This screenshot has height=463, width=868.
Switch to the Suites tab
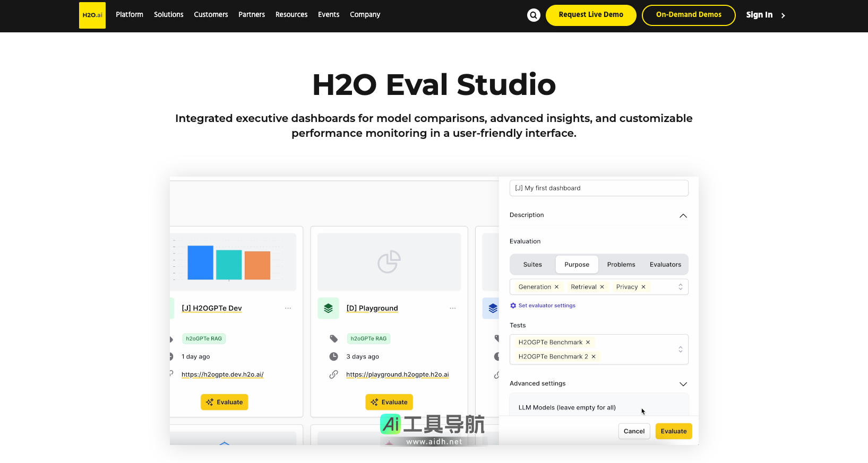point(532,265)
